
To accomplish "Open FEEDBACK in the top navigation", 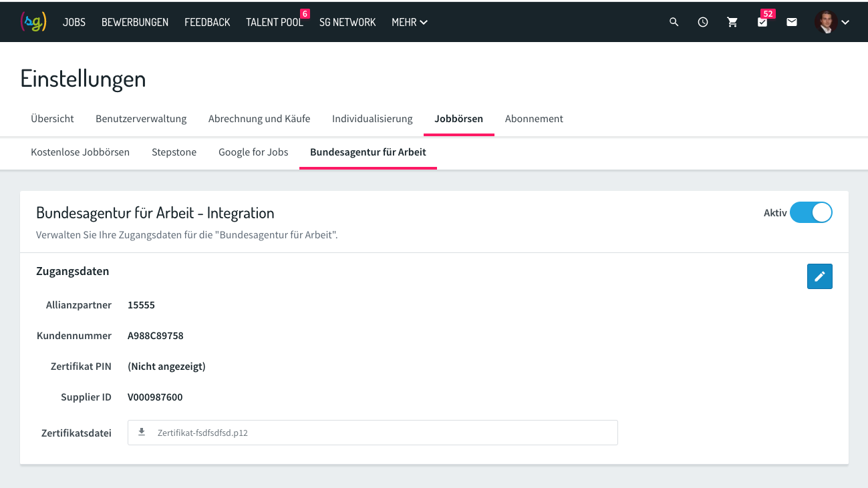I will pyautogui.click(x=207, y=22).
